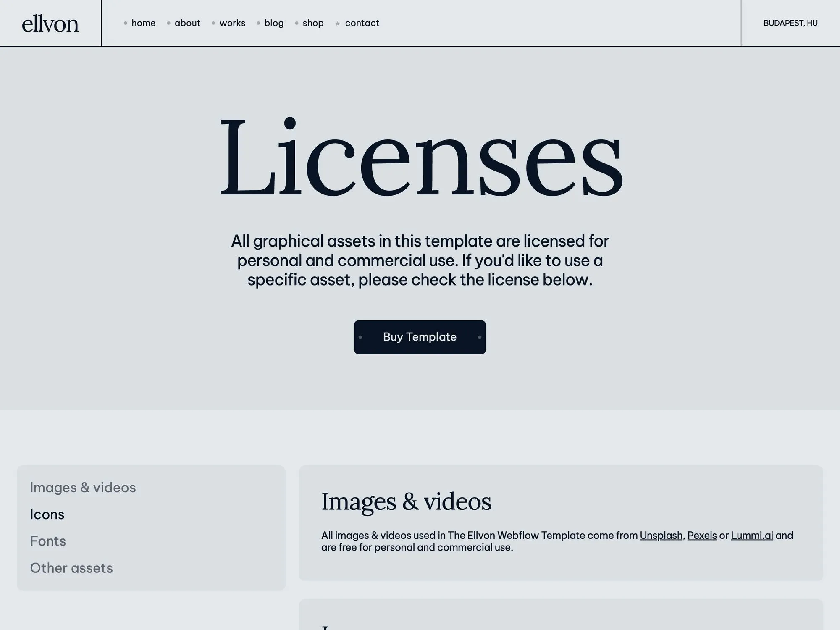840x630 pixels.
Task: Click the Budapest, HU location label
Action: [x=790, y=23]
